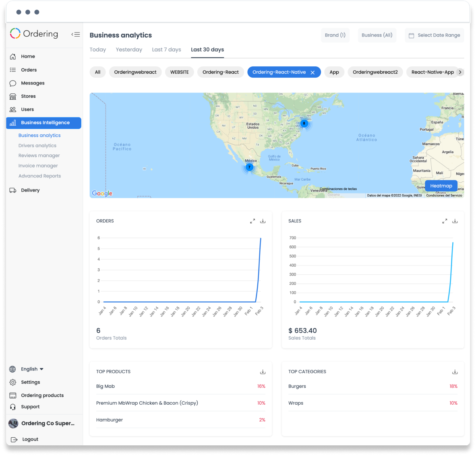Click the Logout arrow icon
The width and height of the screenshot is (476, 455).
[x=14, y=440]
